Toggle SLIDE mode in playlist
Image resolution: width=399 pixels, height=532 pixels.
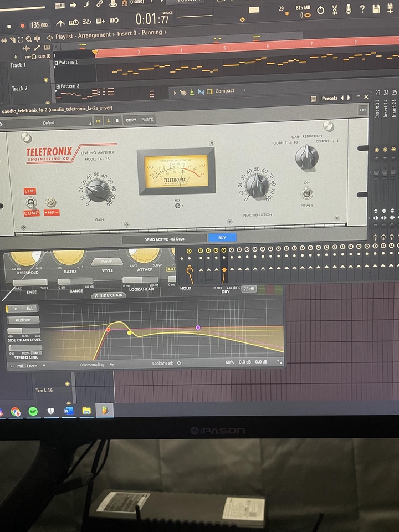click(x=44, y=57)
